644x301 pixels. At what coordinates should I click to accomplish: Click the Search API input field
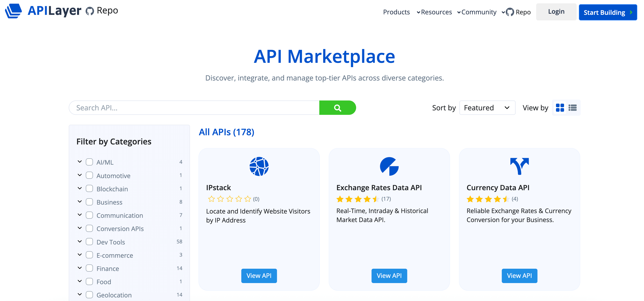click(175, 108)
